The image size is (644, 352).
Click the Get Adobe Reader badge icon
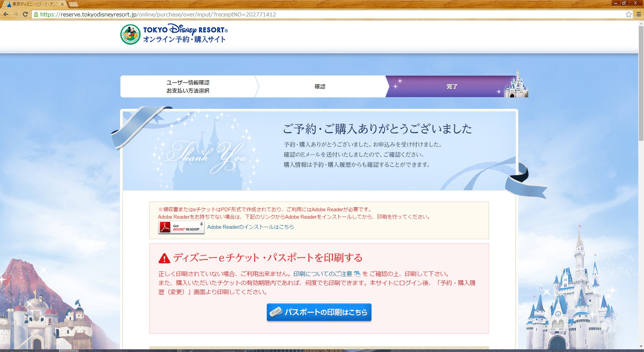point(181,227)
